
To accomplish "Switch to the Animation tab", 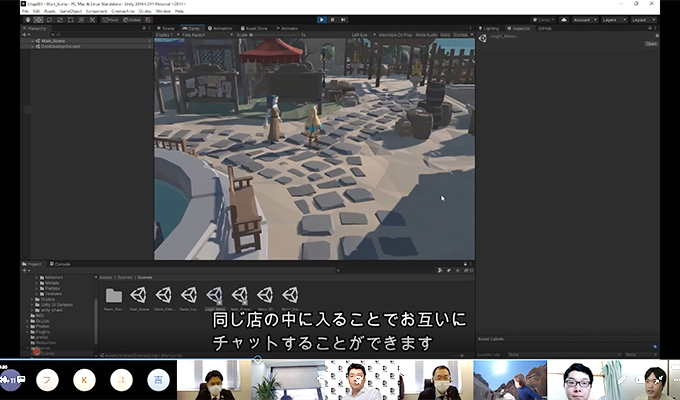I will point(220,29).
